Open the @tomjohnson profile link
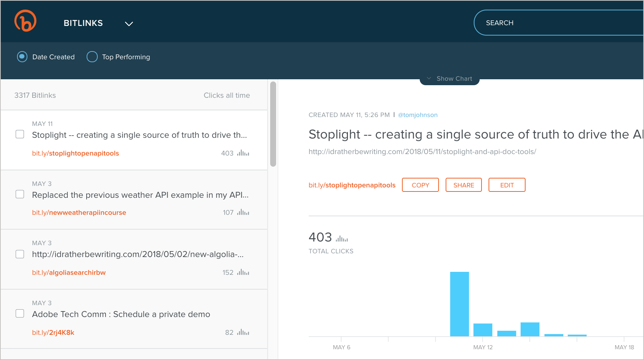644x360 pixels. 418,115
